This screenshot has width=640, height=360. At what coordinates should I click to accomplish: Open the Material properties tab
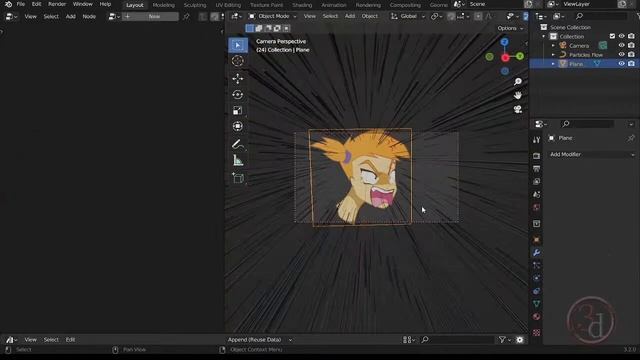click(536, 317)
